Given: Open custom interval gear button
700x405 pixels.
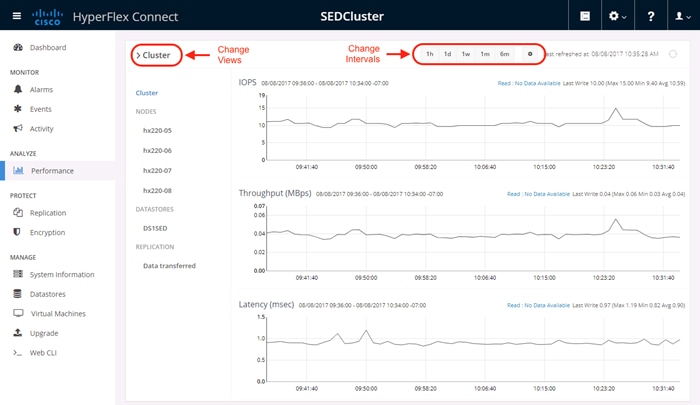Looking at the screenshot, I should (x=530, y=54).
